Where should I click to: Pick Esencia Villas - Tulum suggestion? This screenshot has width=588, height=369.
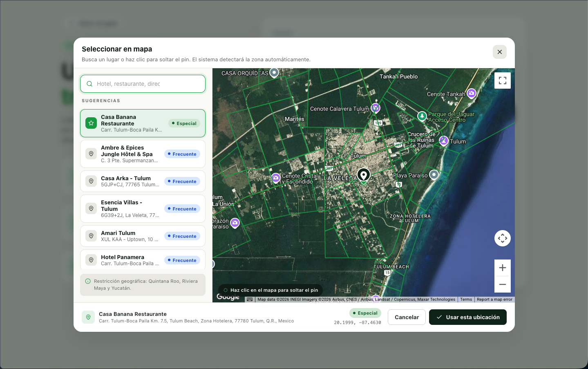pyautogui.click(x=143, y=208)
